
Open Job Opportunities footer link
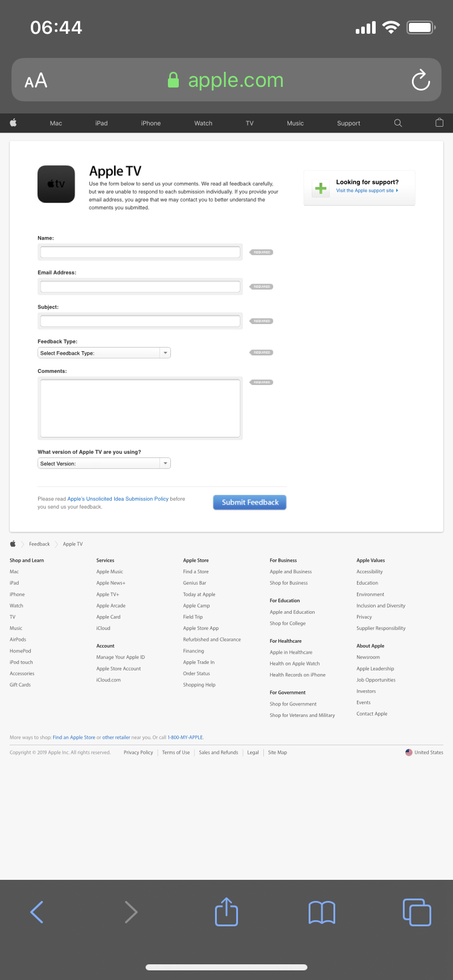(376, 680)
